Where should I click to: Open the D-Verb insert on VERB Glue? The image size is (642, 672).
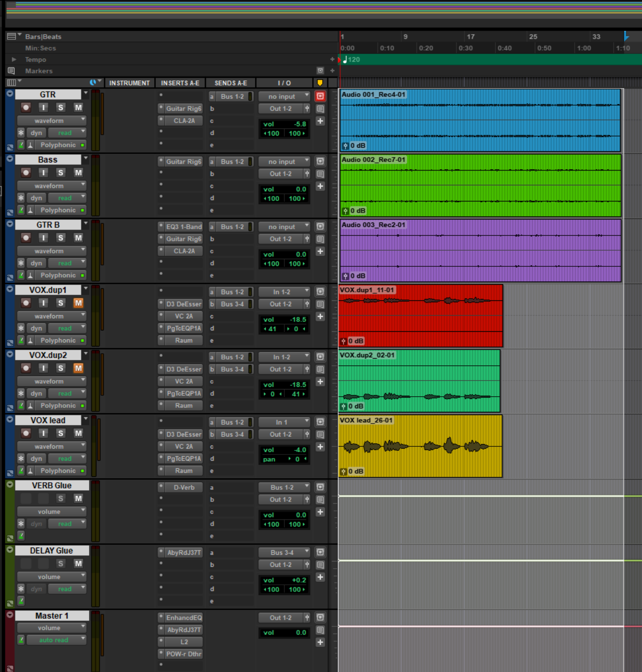pos(184,487)
